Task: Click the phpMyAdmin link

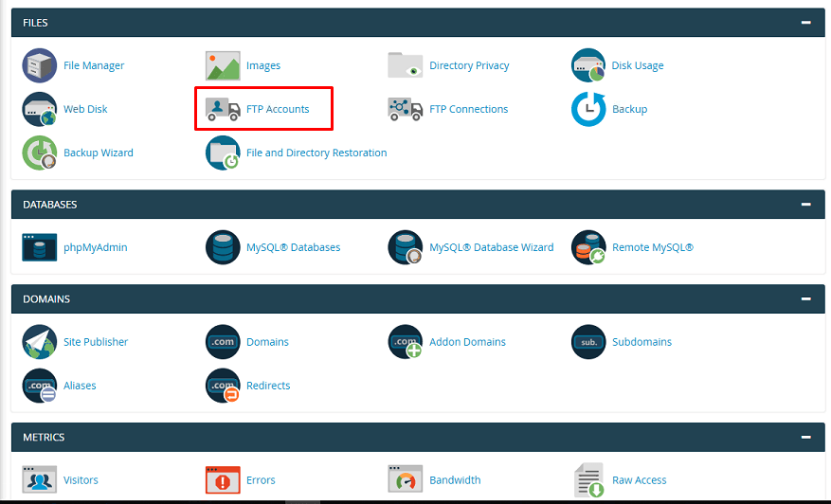Action: (x=96, y=247)
